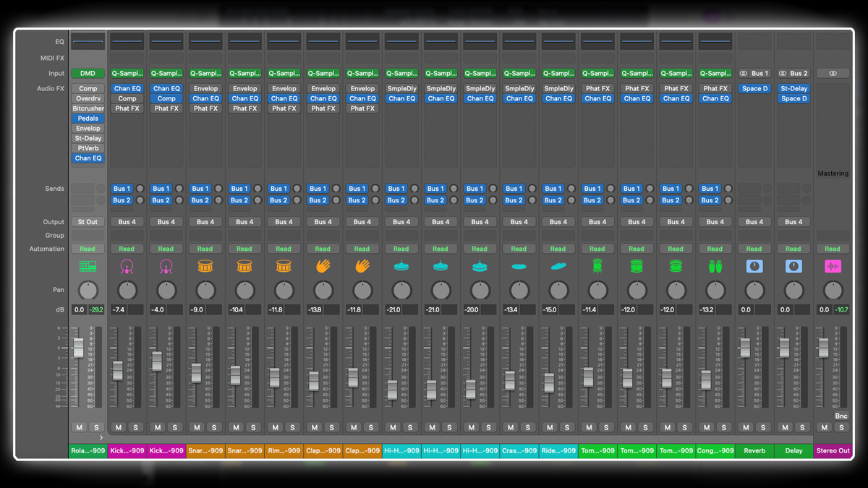Click the Stereo Out channel name strip

832,450
